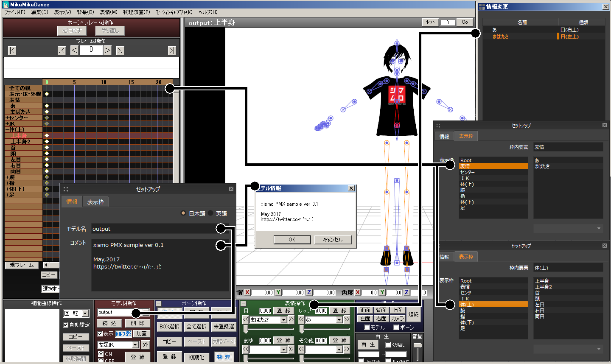Image resolution: width=611 pixels, height=364 pixels.
Task: Click 物理 physics button
Action: pos(224,357)
